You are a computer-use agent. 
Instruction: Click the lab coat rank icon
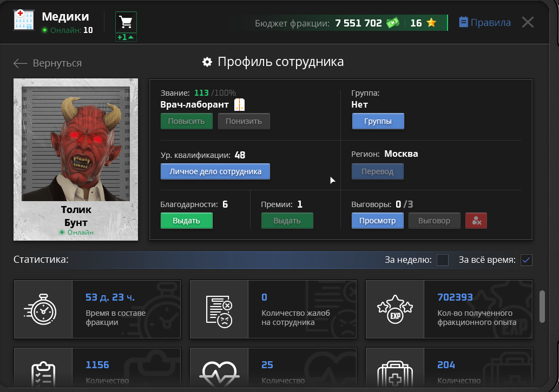tap(239, 105)
